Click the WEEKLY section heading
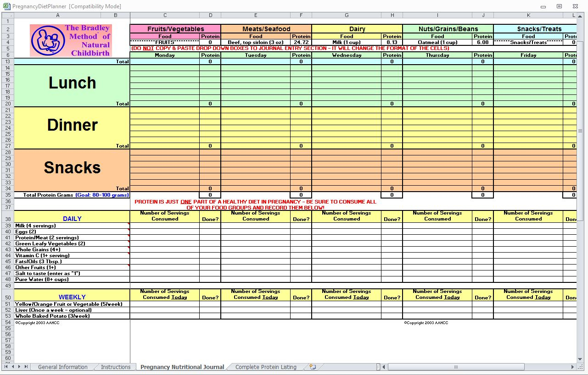 pos(72,297)
